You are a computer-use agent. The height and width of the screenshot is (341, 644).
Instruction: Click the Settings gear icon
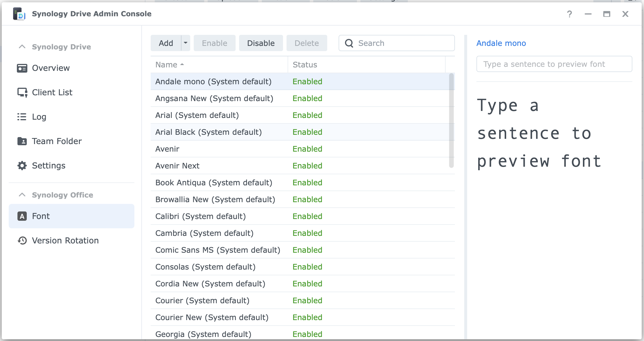pyautogui.click(x=22, y=166)
